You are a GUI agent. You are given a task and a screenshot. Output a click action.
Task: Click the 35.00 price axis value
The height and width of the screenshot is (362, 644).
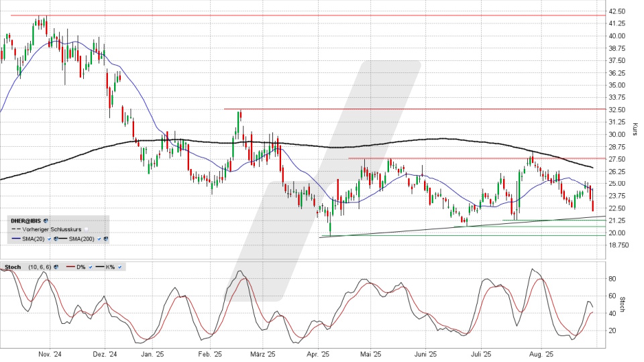[617, 85]
